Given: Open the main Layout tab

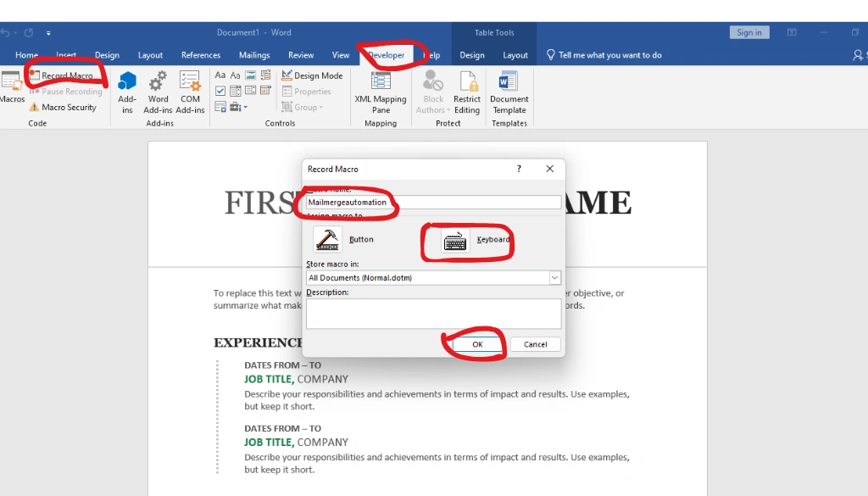Looking at the screenshot, I should [150, 55].
